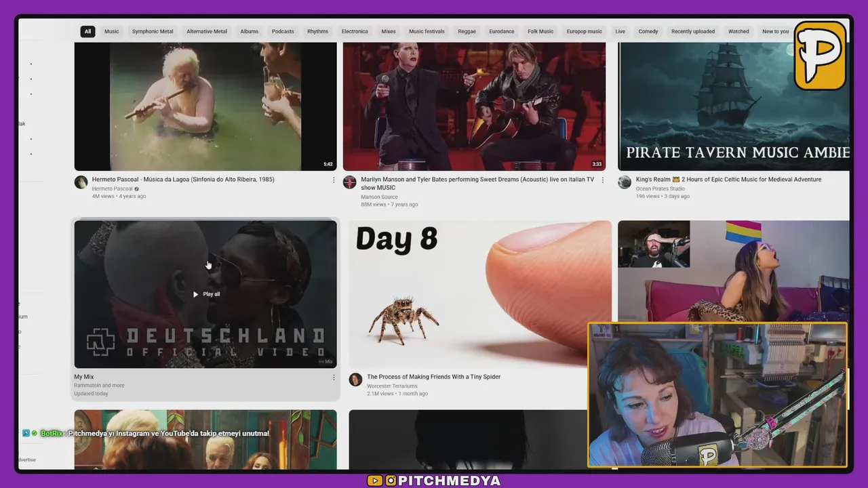Choose the Comedy chip
The width and height of the screenshot is (868, 488).
pyautogui.click(x=648, y=31)
